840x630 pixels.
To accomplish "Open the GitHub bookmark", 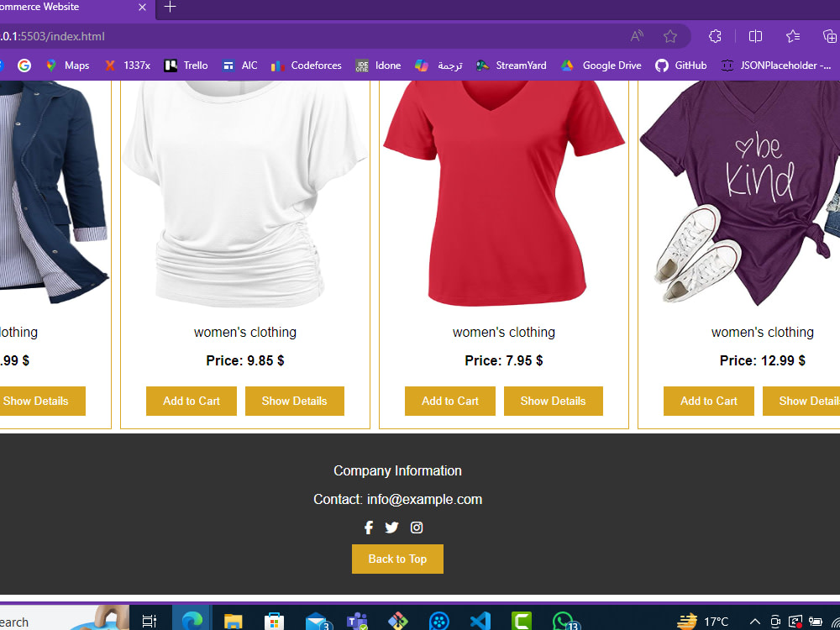I will [680, 65].
